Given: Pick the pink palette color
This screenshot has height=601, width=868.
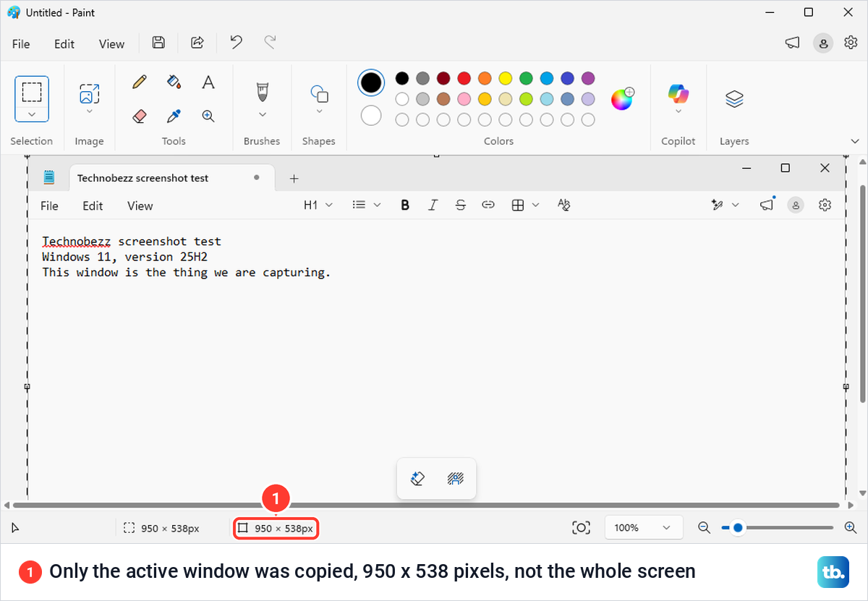Looking at the screenshot, I should click(464, 98).
